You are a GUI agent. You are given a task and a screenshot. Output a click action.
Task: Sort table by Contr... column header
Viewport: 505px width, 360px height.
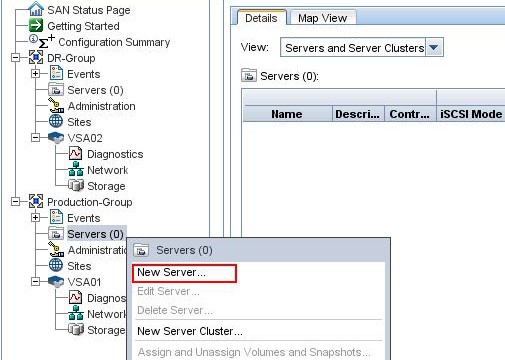click(410, 114)
